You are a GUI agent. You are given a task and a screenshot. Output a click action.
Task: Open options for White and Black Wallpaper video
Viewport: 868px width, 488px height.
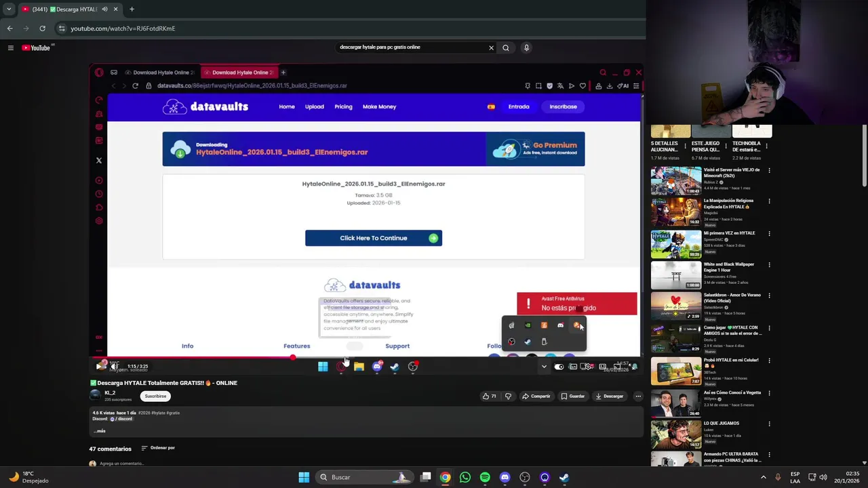point(769,265)
